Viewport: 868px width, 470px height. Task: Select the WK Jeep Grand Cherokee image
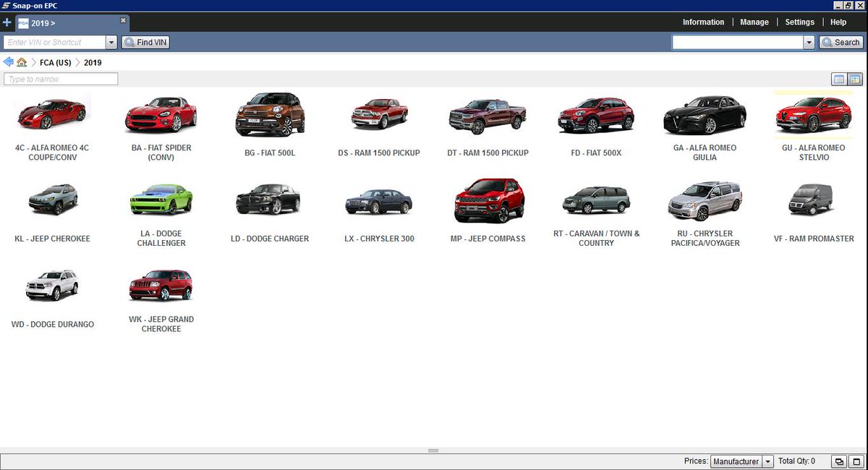(x=161, y=286)
